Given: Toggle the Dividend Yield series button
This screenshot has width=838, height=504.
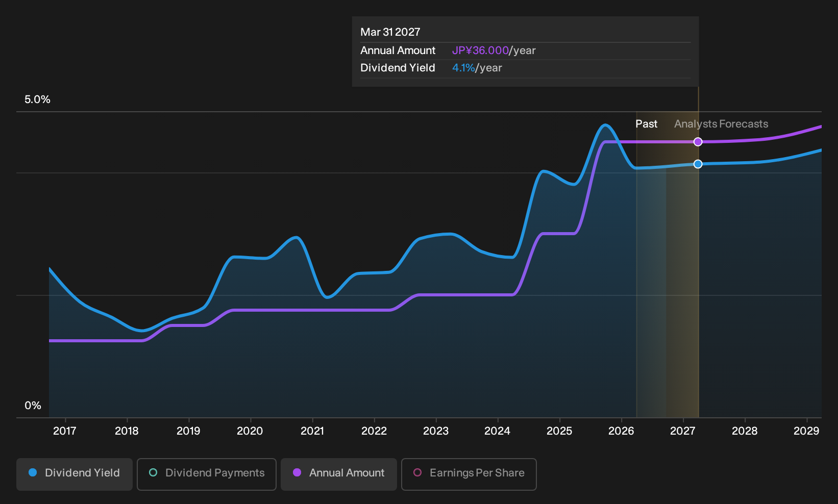Looking at the screenshot, I should [75, 474].
